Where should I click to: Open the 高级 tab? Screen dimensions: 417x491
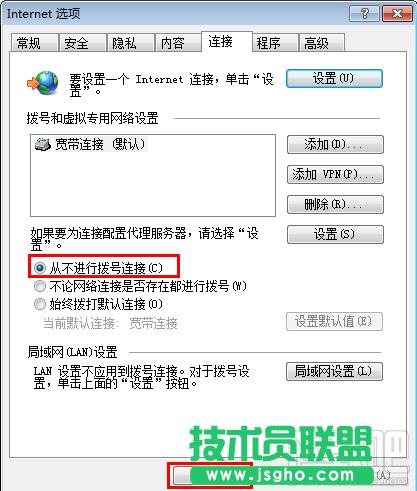point(321,43)
